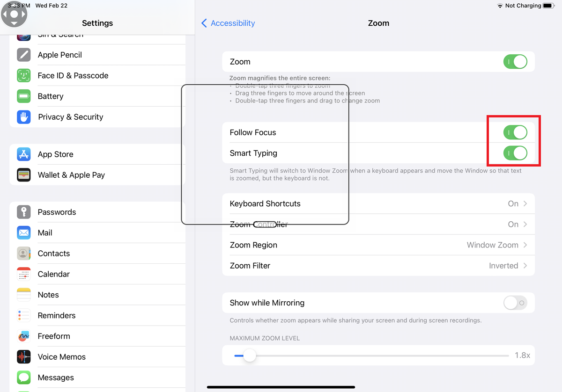Screen dimensions: 562x392
Task: Tap the floating zoom controller joystick
Action: tap(14, 14)
